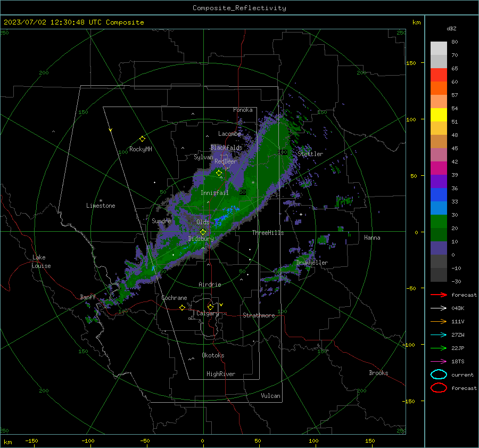Click the bright yellow 54-51 dBZ color block

coord(439,115)
